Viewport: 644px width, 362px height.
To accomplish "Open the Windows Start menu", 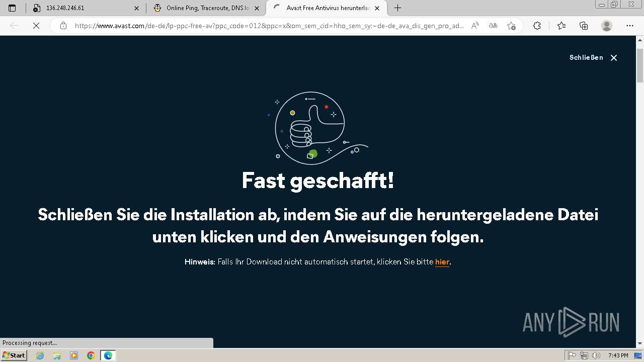I will pos(14,355).
